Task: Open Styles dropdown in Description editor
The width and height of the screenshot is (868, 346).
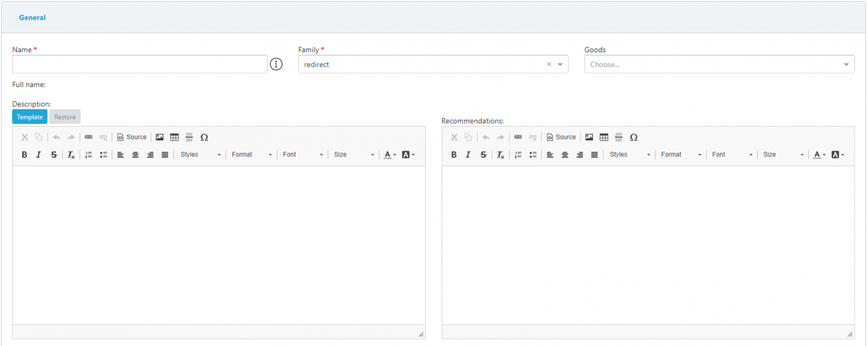Action: coord(200,155)
